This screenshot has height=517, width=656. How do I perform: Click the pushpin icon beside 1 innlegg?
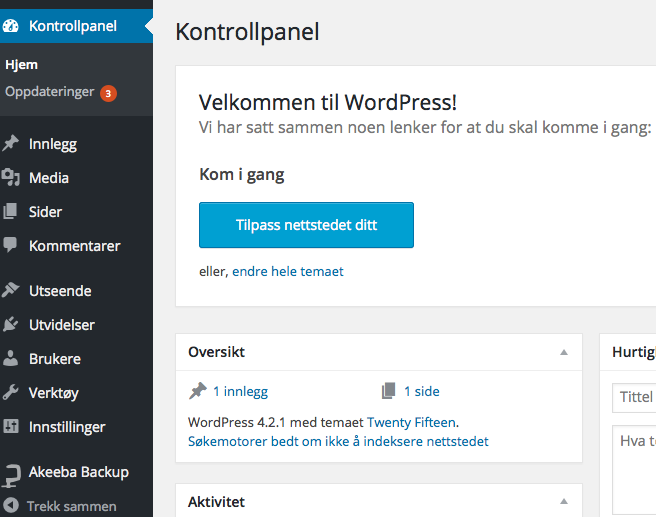(198, 391)
